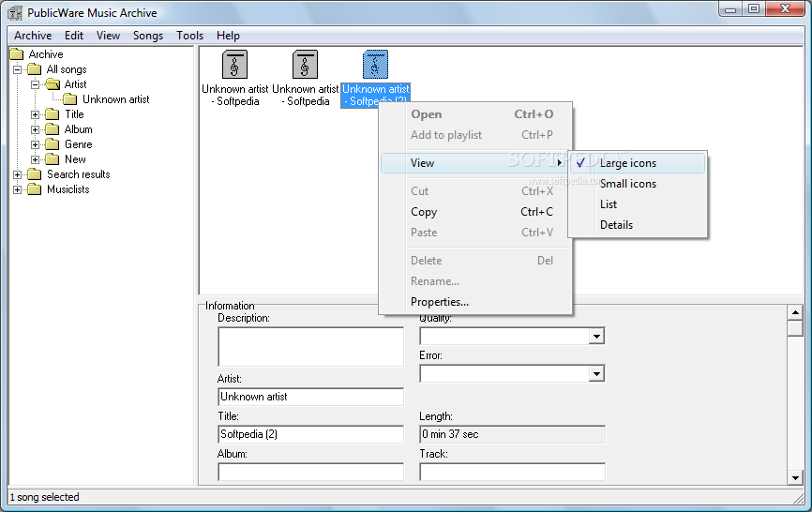This screenshot has width=812, height=512.
Task: Choose Properties... from the context menu
Action: pyautogui.click(x=475, y=302)
